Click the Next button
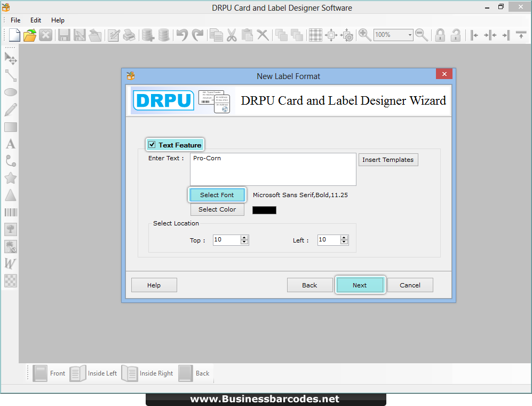This screenshot has width=532, height=406. point(360,285)
